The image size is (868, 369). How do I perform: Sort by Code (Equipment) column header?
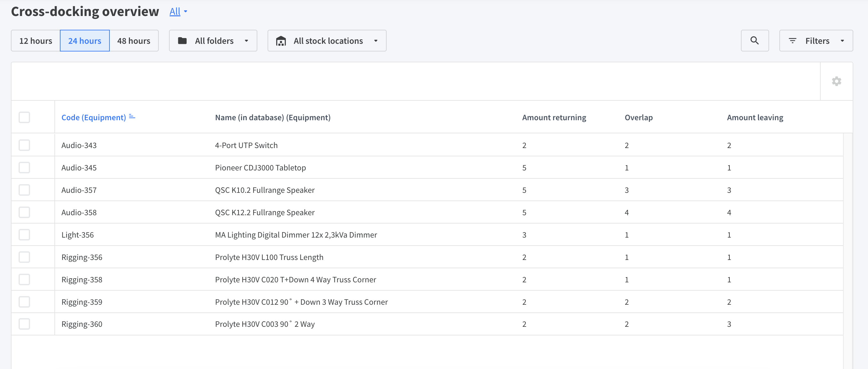click(94, 117)
